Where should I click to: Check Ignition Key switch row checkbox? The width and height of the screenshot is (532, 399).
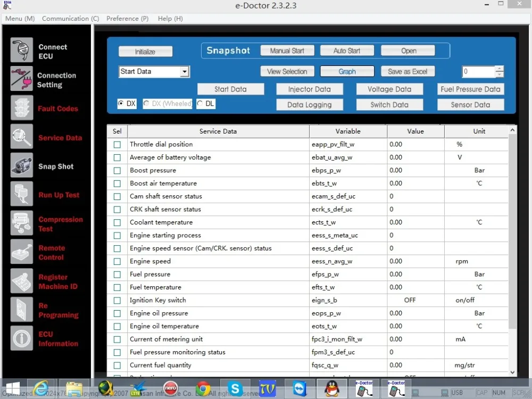point(117,300)
